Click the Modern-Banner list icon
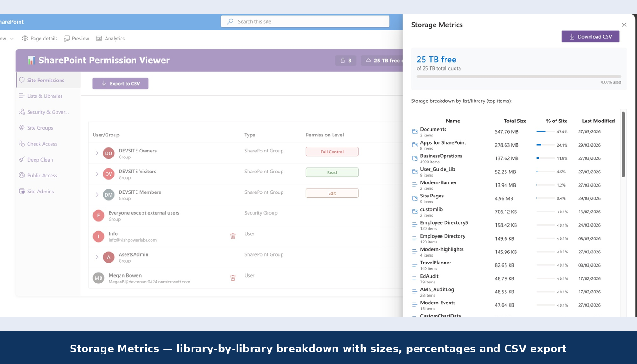The width and height of the screenshot is (637, 364). coord(415,185)
